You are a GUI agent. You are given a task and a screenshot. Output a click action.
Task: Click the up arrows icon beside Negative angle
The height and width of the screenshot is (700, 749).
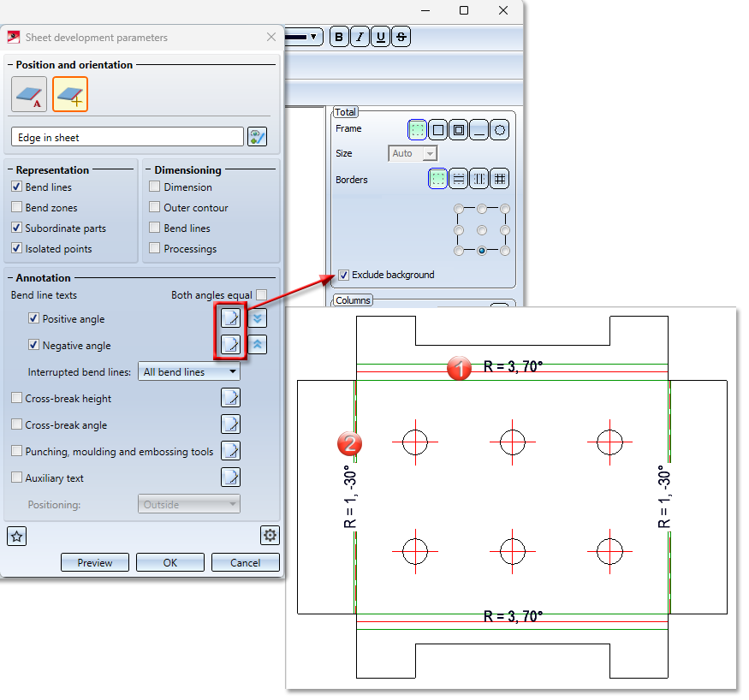[258, 344]
